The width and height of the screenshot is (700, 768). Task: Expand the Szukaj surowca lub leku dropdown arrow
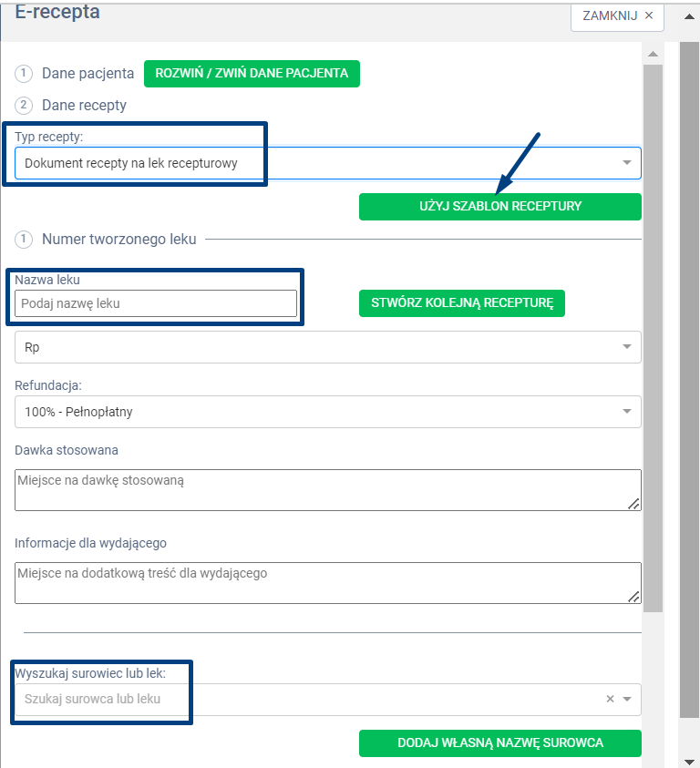(x=627, y=700)
